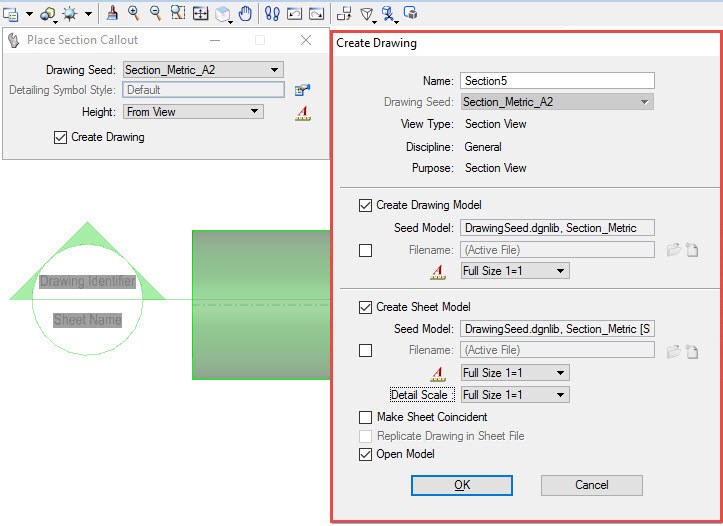The height and width of the screenshot is (526, 723).
Task: Browse for sheet model file folder icon
Action: 674,352
